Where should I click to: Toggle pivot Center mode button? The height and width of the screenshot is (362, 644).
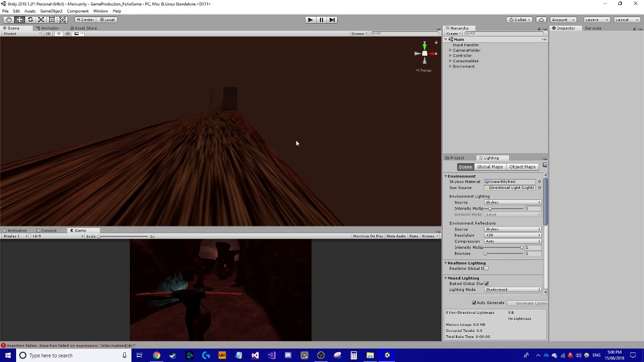[85, 20]
